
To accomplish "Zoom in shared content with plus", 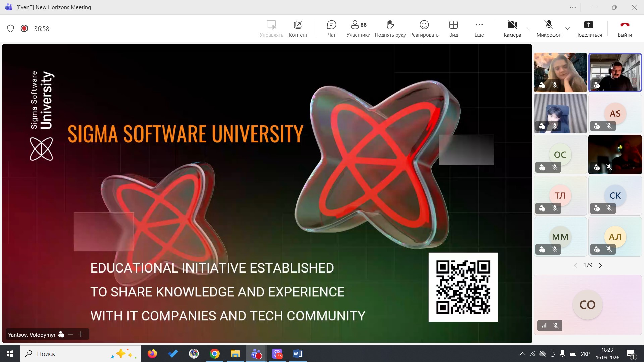I will coord(81,334).
